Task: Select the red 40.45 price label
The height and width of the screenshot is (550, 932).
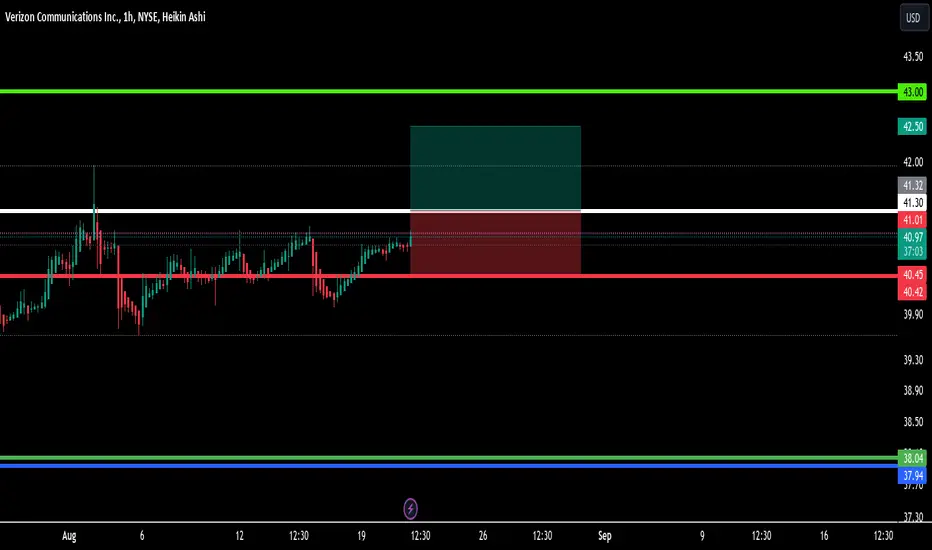Action: [x=912, y=274]
